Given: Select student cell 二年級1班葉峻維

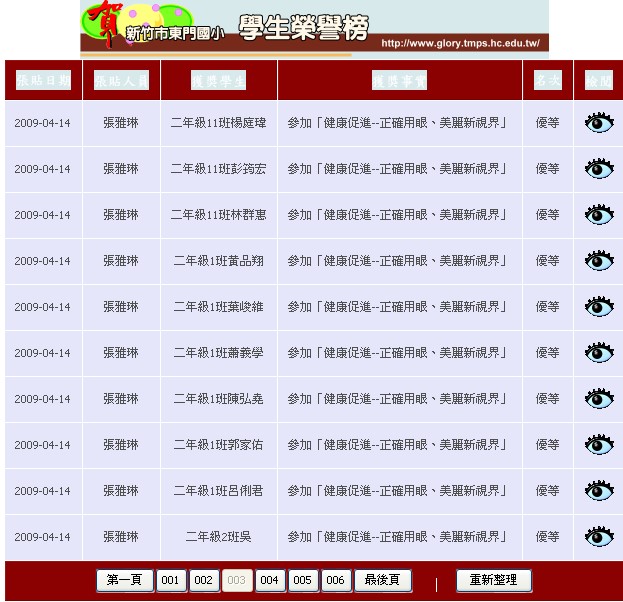Looking at the screenshot, I should click(x=218, y=307).
